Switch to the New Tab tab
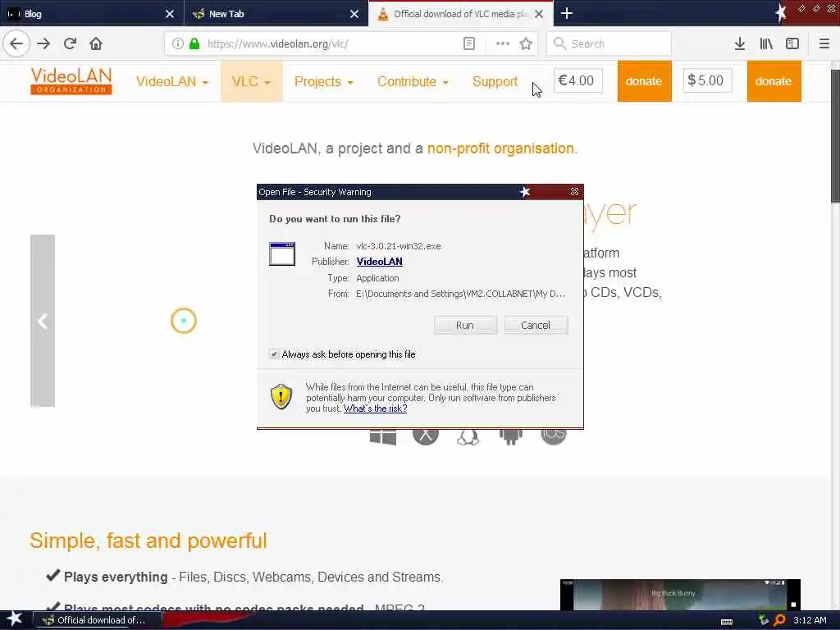840x630 pixels. click(x=276, y=13)
